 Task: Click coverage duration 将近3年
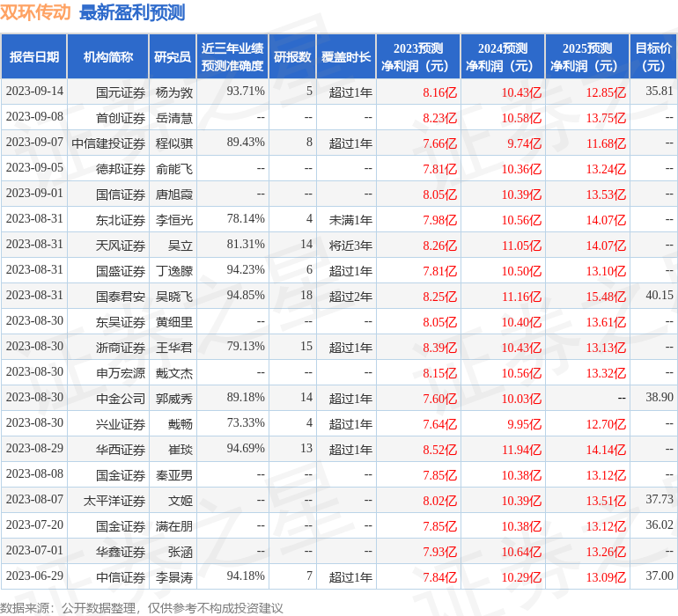point(350,246)
